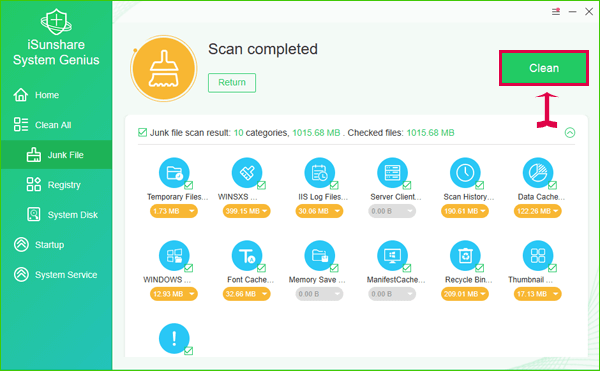
Task: Switch to Startup in the sidebar
Action: 56,245
